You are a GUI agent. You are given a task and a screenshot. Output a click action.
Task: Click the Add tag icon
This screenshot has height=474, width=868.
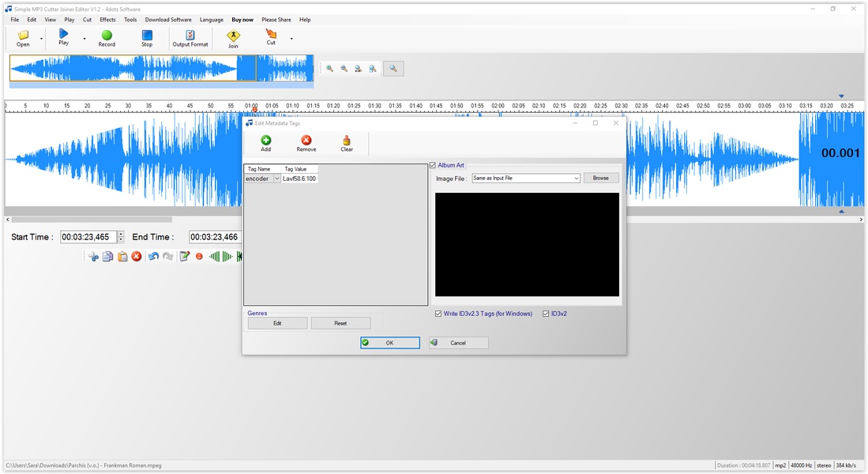265,141
